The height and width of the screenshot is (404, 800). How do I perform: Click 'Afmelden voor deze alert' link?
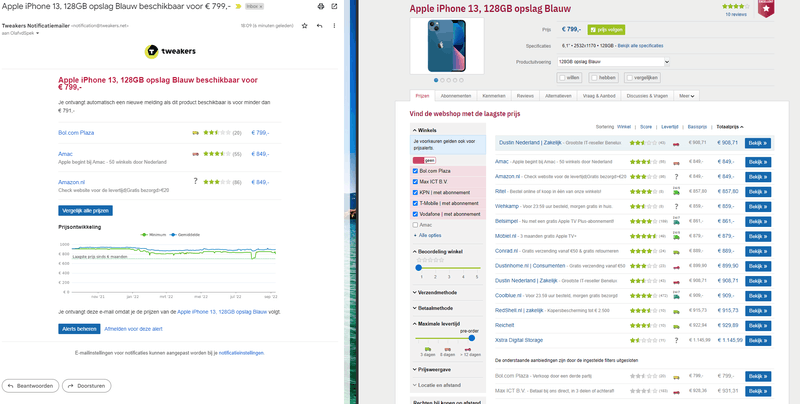133,329
